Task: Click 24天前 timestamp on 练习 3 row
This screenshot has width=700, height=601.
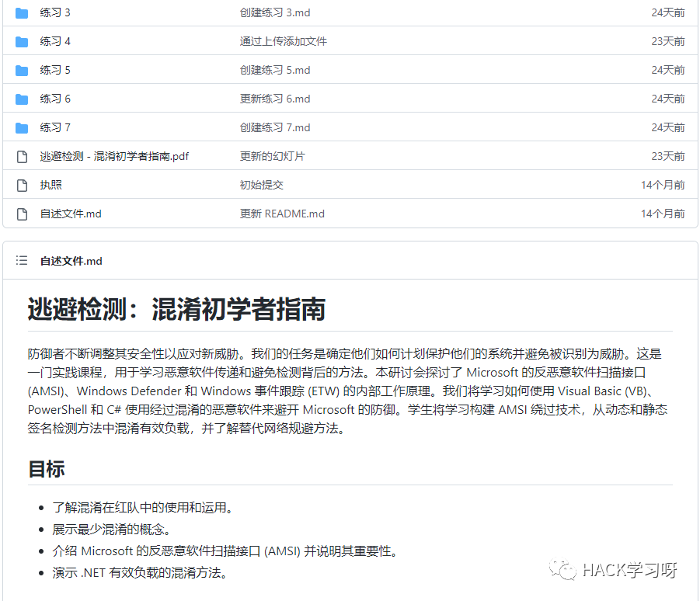Action: click(668, 12)
